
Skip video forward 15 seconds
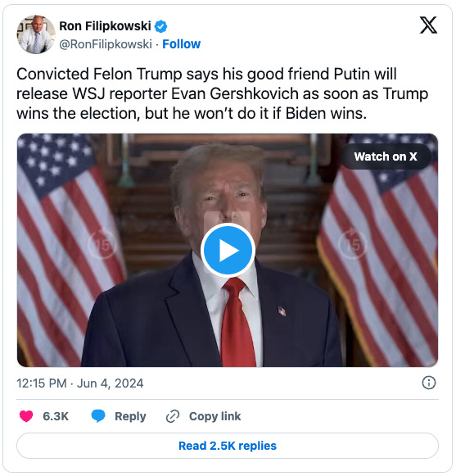point(353,244)
